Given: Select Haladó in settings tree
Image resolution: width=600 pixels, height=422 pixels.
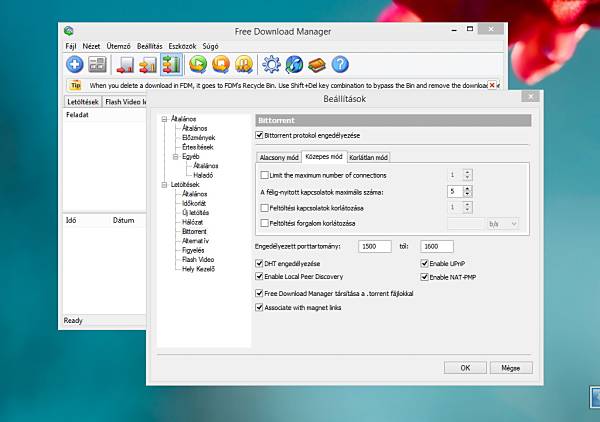Looking at the screenshot, I should tap(203, 175).
